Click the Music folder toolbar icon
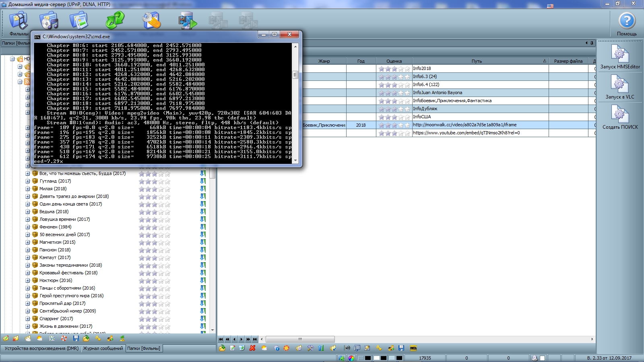This screenshot has width=644, height=362. point(49,21)
